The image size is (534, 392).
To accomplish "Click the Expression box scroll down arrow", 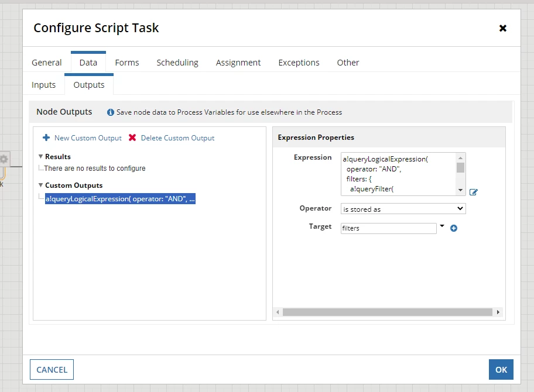I will pos(460,190).
